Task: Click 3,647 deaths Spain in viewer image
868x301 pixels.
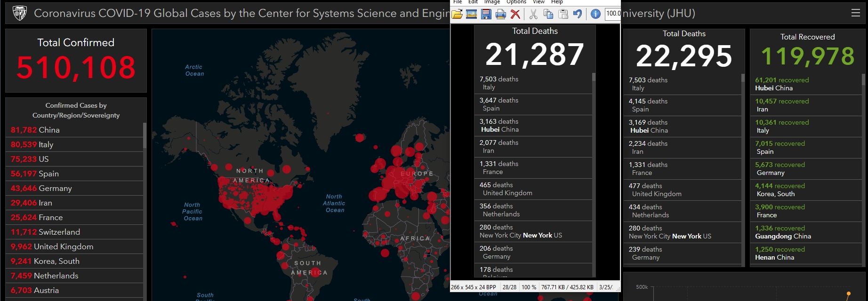Action: click(533, 104)
